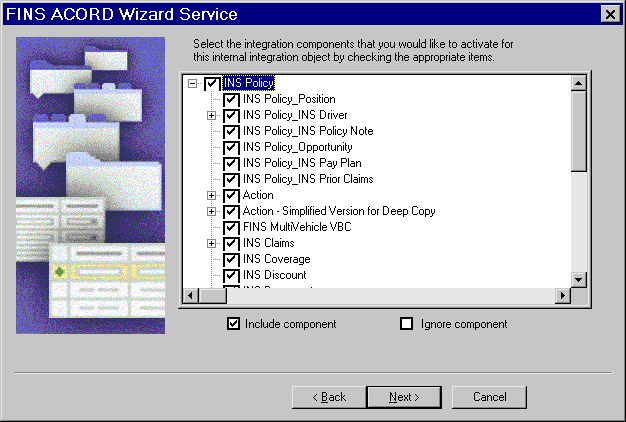Uncheck the INS Discount checkbox
The width and height of the screenshot is (626, 422).
tap(231, 275)
